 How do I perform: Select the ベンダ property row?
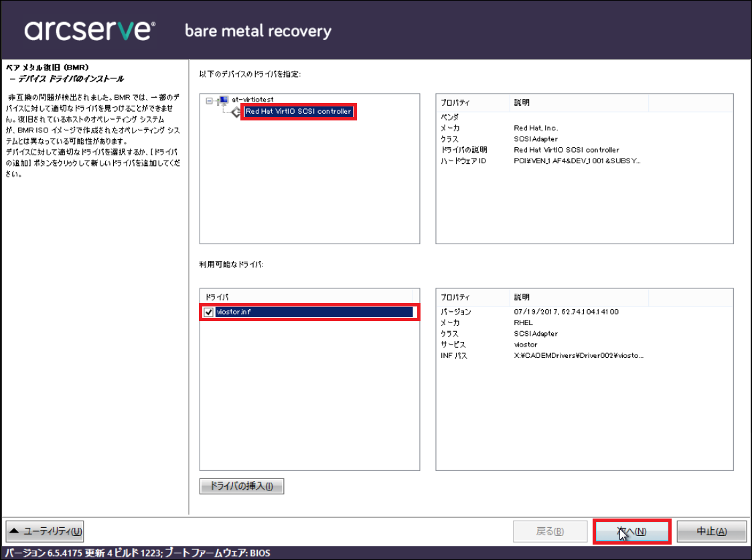(449, 117)
